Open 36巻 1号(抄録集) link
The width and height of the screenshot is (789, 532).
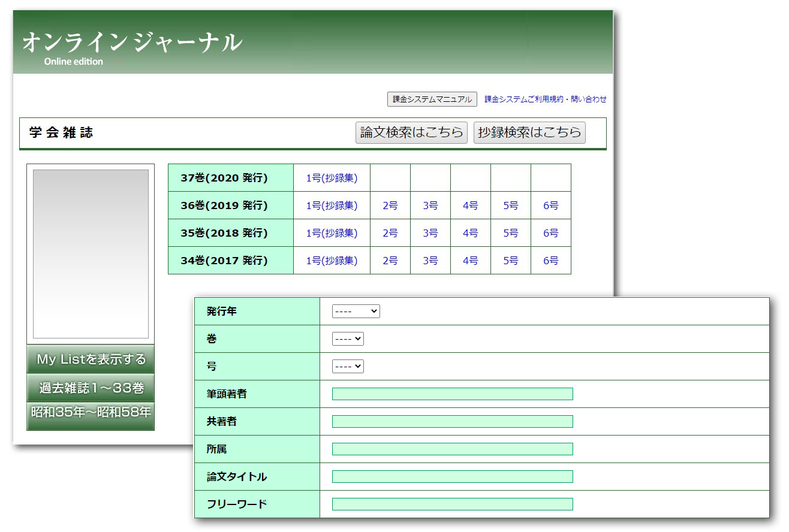pos(332,205)
